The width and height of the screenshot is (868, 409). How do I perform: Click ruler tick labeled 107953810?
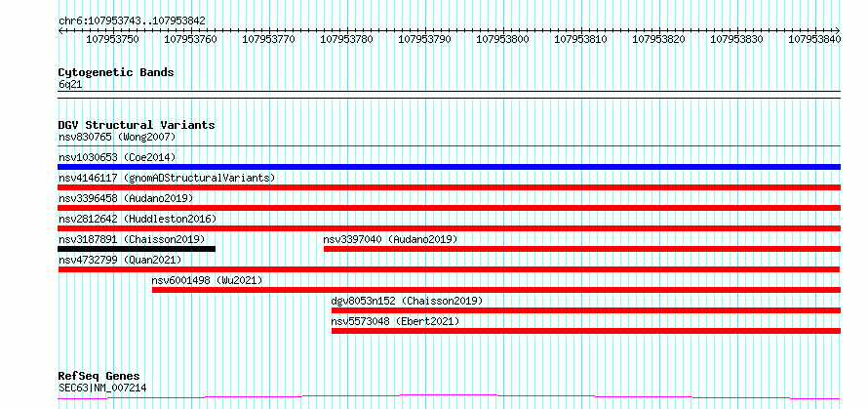[x=581, y=39]
